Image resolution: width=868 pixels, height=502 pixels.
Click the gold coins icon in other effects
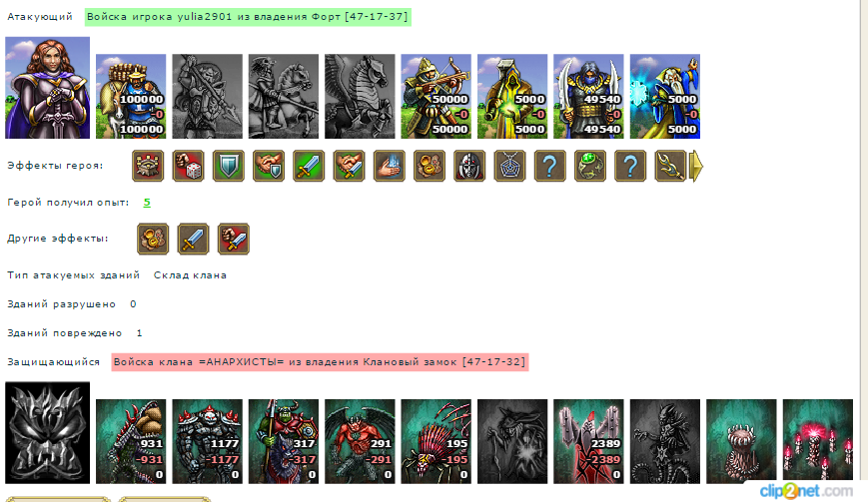(x=153, y=239)
